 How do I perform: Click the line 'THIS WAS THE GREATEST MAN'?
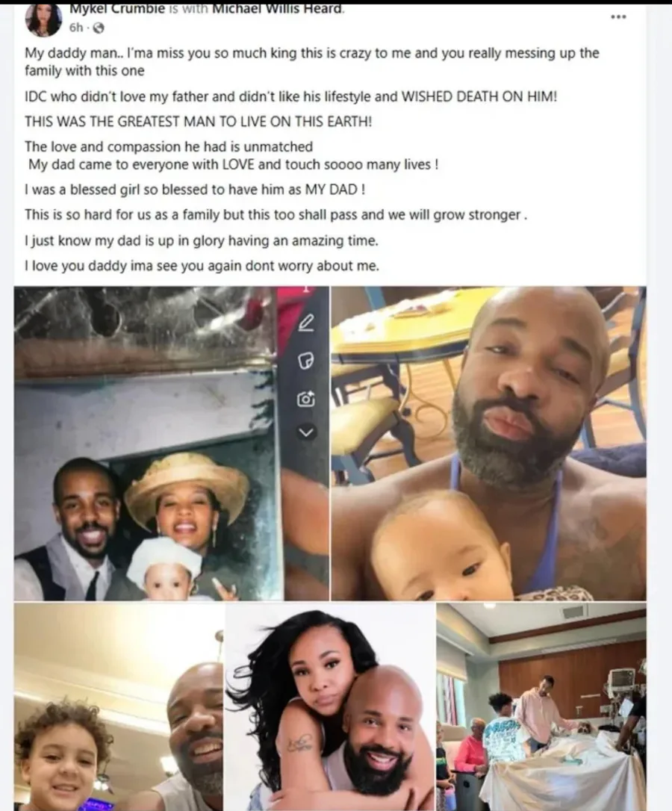click(x=198, y=122)
